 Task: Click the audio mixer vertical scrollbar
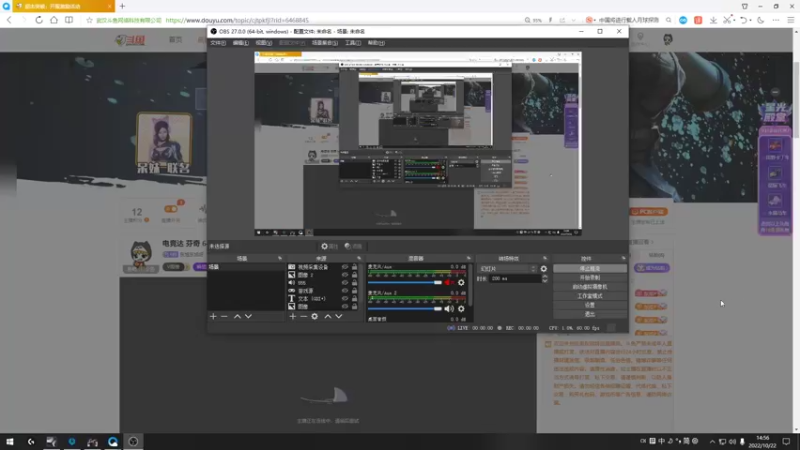pyautogui.click(x=470, y=286)
